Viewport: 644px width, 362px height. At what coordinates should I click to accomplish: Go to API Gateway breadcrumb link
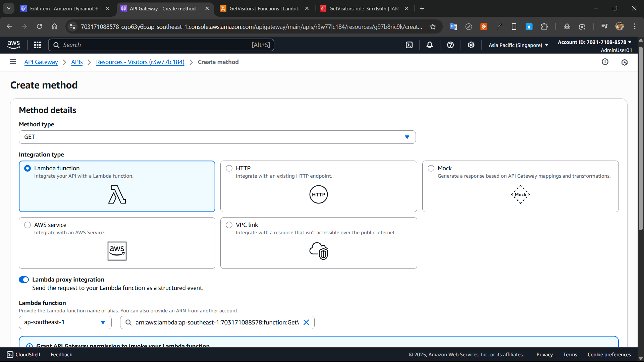point(41,62)
